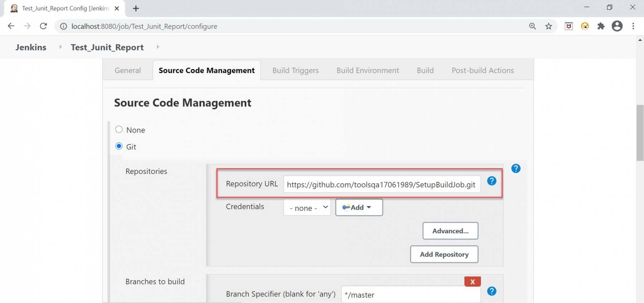Open the Credentials dropdown set to none
This screenshot has height=303, width=644.
[307, 208]
